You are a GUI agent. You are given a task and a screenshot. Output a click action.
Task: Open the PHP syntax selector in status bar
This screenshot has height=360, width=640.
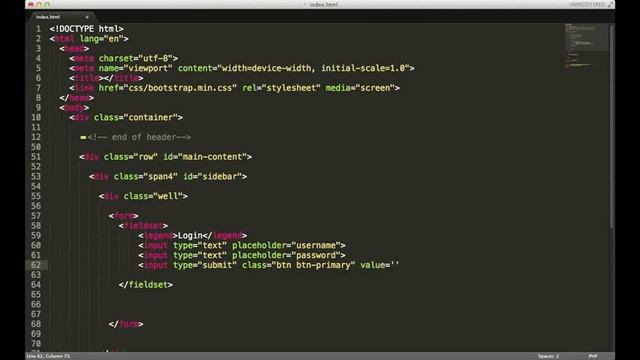tap(593, 356)
